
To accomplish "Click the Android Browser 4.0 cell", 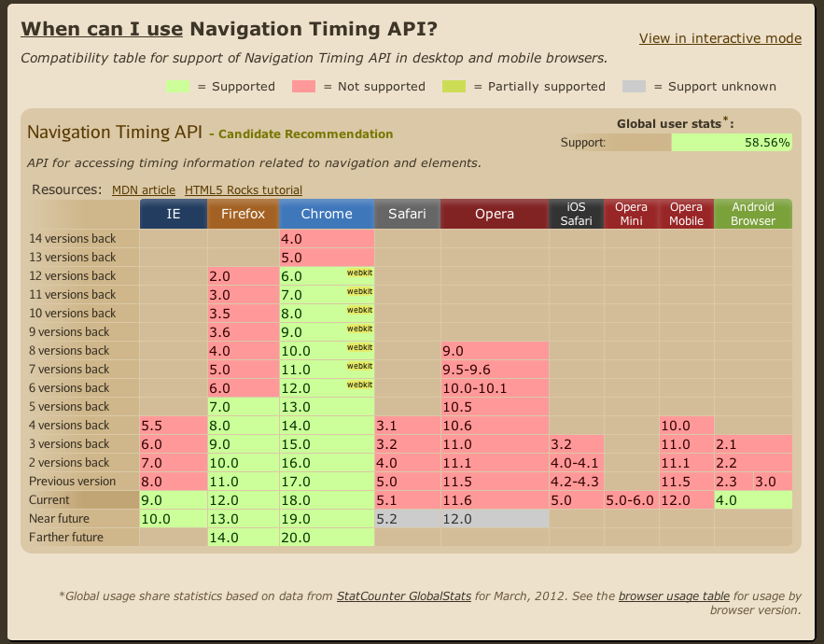I will point(753,500).
